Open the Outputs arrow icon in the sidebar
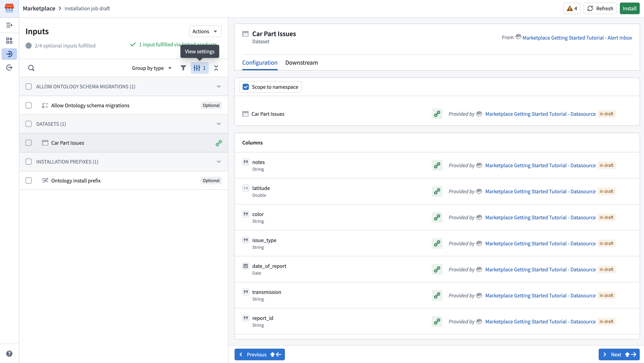This screenshot has width=644, height=363. pos(9,67)
